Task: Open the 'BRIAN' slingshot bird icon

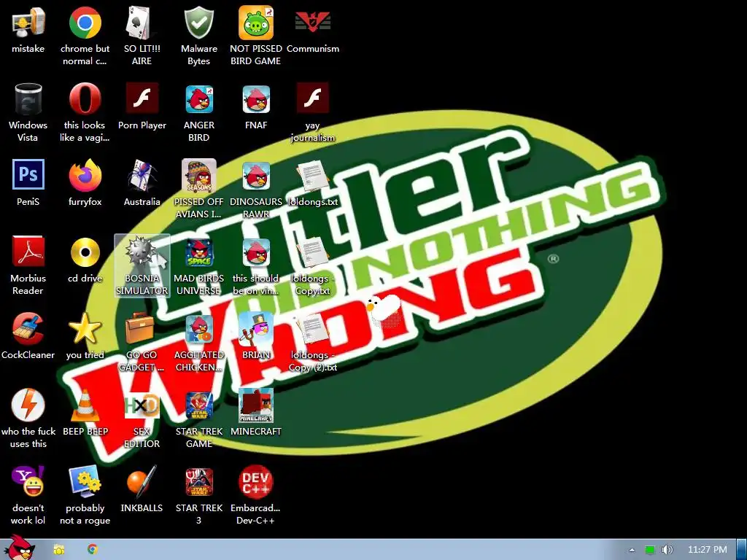Action: click(256, 330)
